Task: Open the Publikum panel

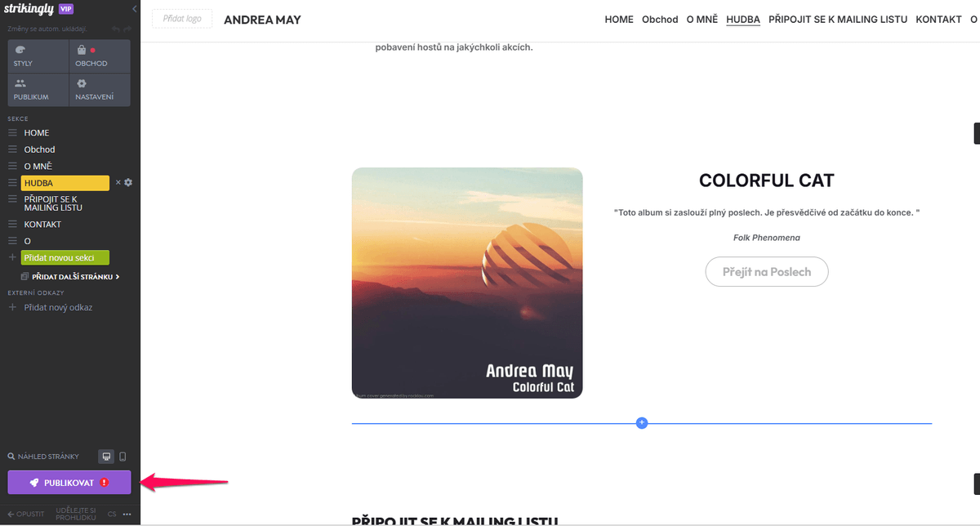Action: tap(37, 90)
